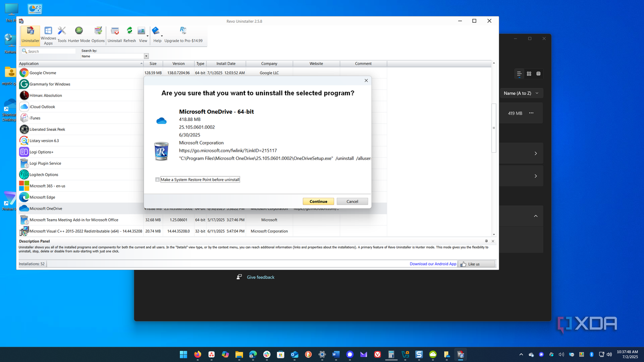The width and height of the screenshot is (644, 362).
Task: Open Name (A to Z) sort dropdown
Action: coord(521,93)
